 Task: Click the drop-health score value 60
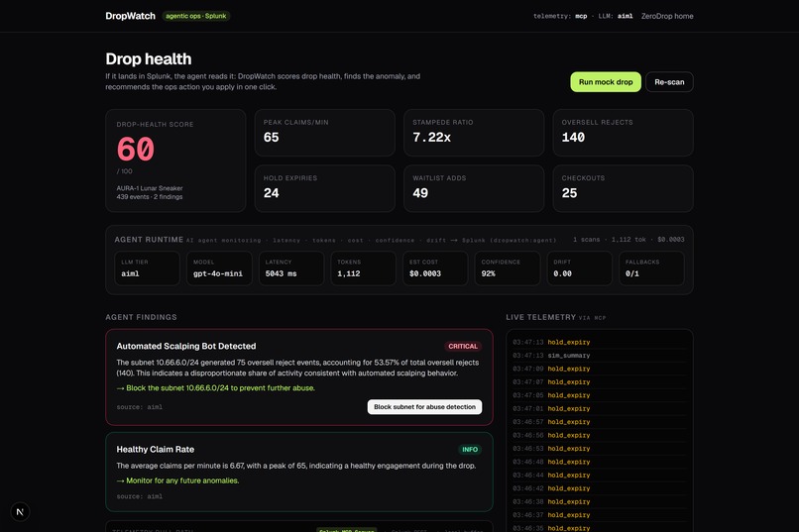click(136, 150)
